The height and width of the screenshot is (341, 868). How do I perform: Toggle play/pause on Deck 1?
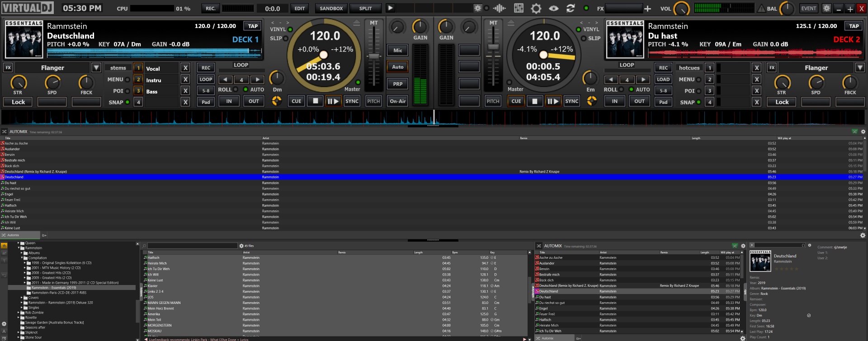pos(333,101)
